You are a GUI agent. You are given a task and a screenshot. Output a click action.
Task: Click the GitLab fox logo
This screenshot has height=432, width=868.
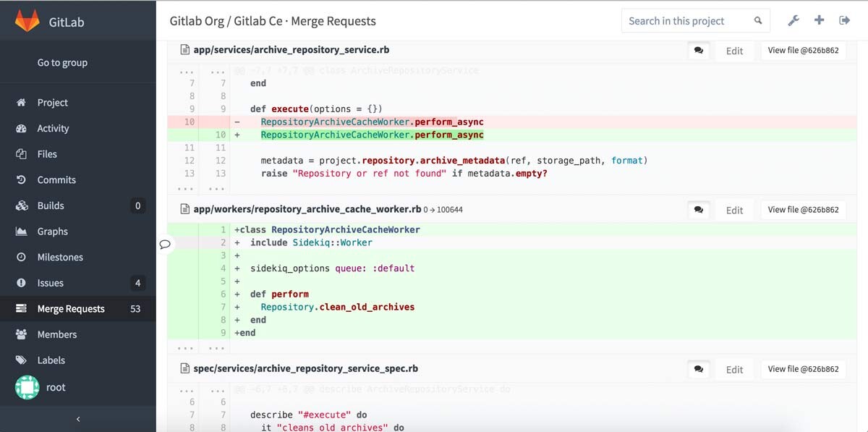click(x=27, y=20)
